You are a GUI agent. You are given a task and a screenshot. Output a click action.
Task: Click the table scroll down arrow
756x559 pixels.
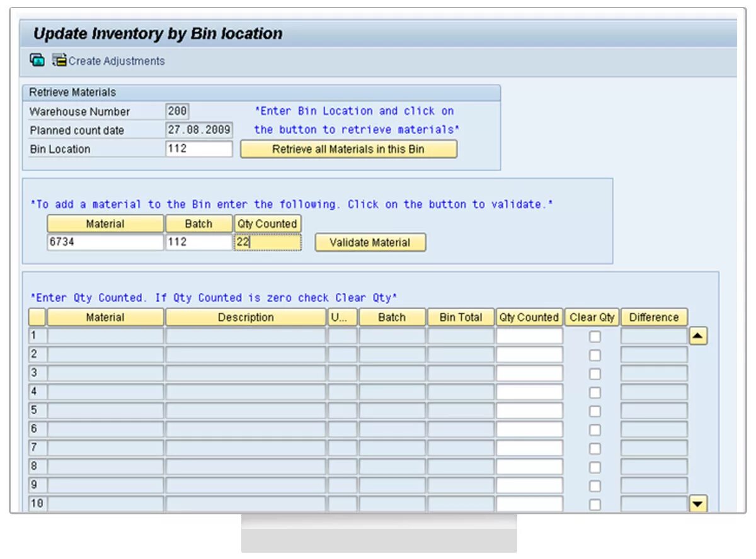[699, 504]
